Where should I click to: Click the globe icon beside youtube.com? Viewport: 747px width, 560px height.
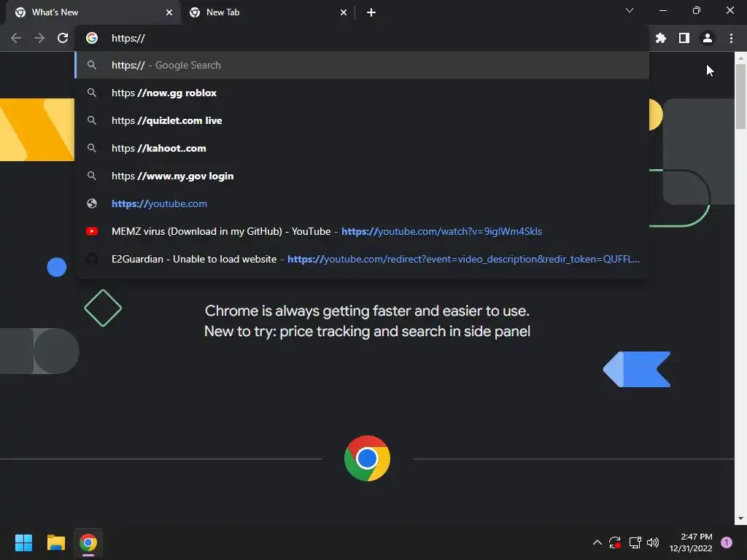click(92, 203)
